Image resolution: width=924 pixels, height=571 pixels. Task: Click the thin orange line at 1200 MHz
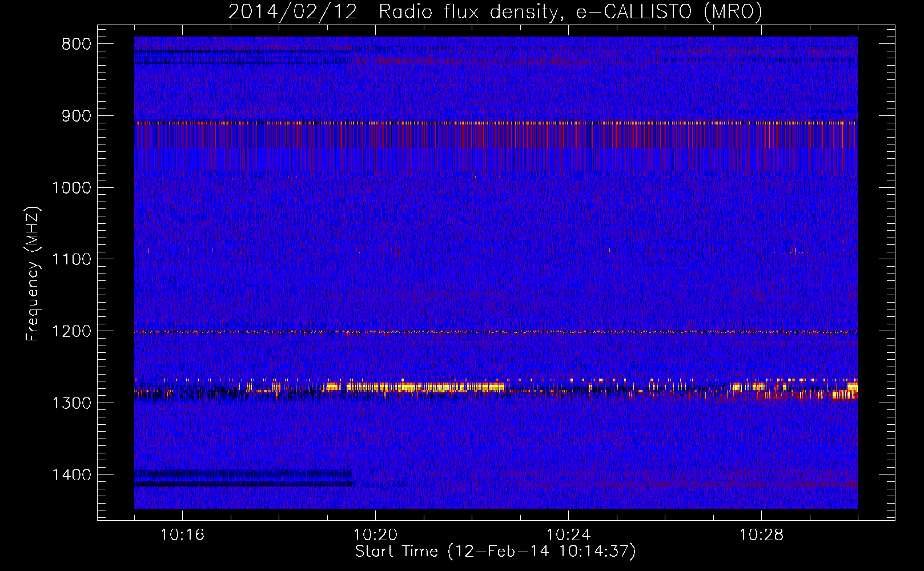point(496,332)
